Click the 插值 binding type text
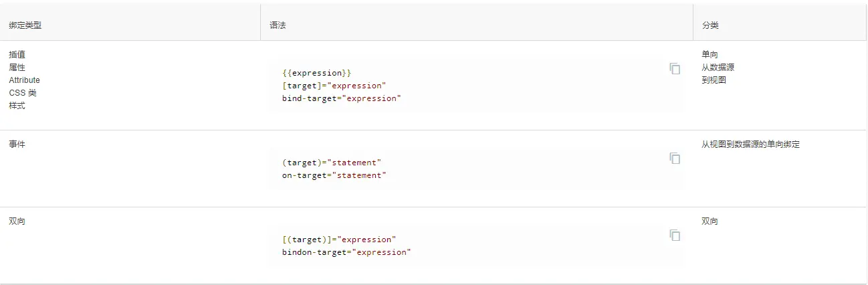This screenshot has width=868, height=285. [x=17, y=55]
